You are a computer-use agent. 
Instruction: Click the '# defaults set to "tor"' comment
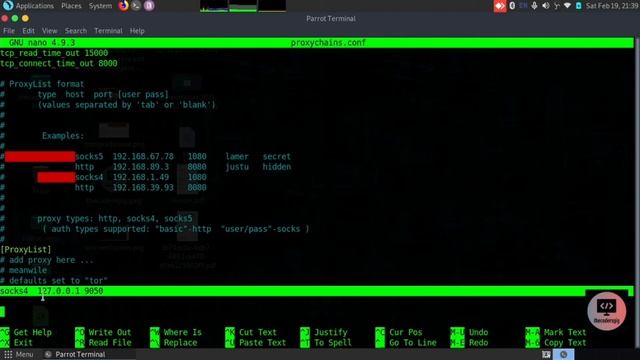click(54, 280)
